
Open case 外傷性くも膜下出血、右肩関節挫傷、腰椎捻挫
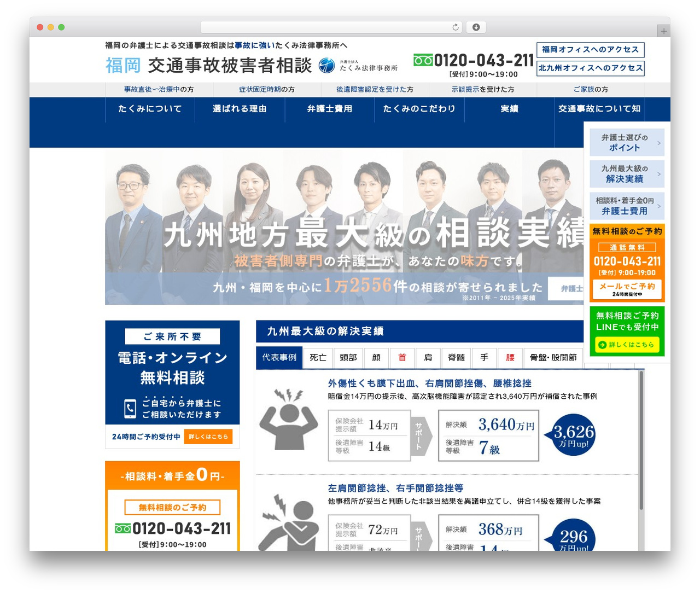pos(430,383)
